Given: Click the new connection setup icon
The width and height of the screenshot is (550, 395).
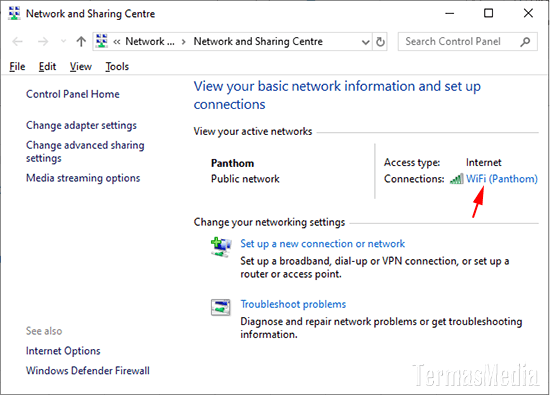Looking at the screenshot, I should pyautogui.click(x=221, y=247).
